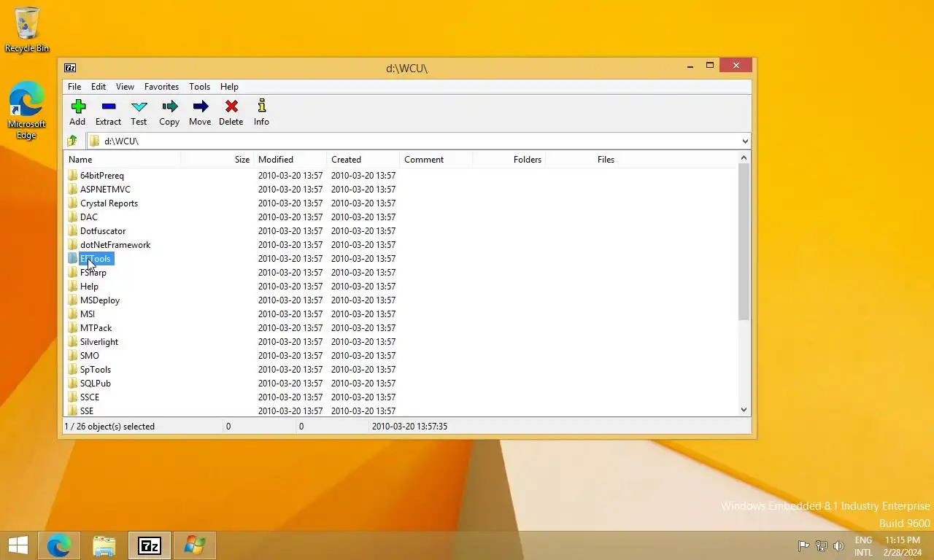Select the FSharp folder

[93, 273]
